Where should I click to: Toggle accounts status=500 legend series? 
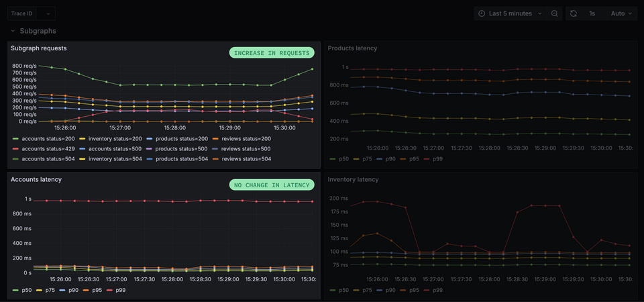(x=111, y=149)
